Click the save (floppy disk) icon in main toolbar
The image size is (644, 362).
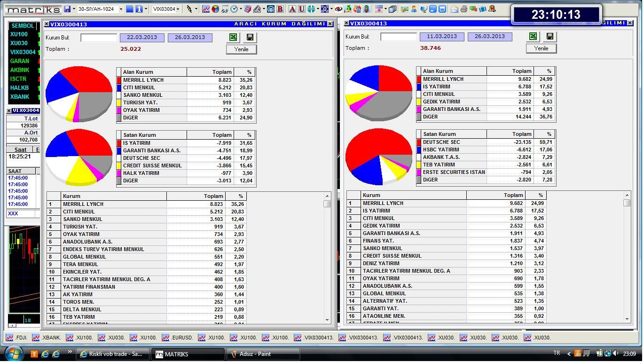pos(67,9)
